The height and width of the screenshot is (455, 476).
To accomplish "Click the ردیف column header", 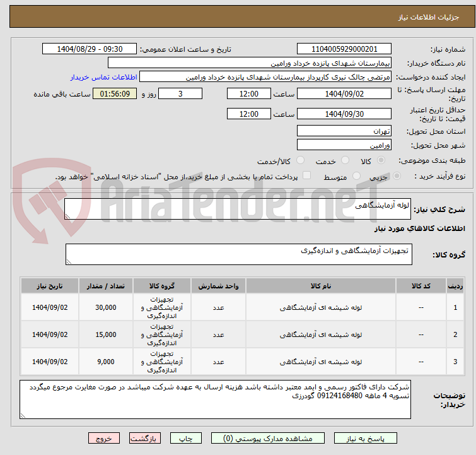I will coord(455,286).
